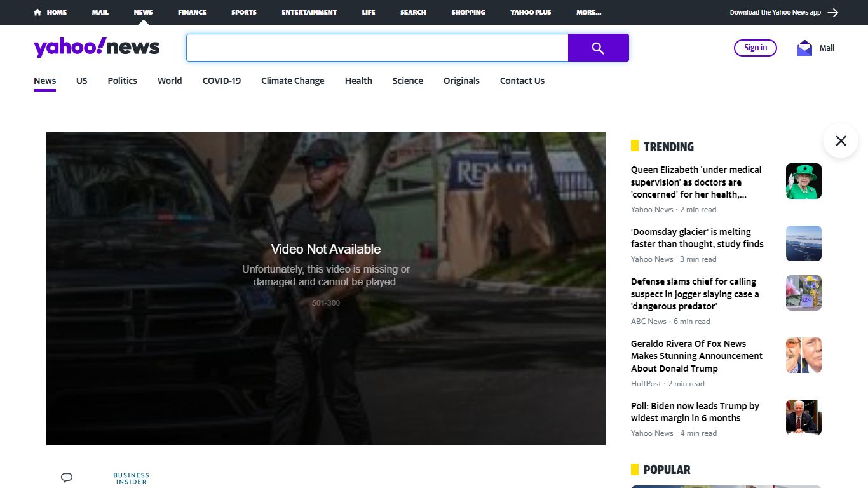Click the Video Not Available player area

coord(326,288)
